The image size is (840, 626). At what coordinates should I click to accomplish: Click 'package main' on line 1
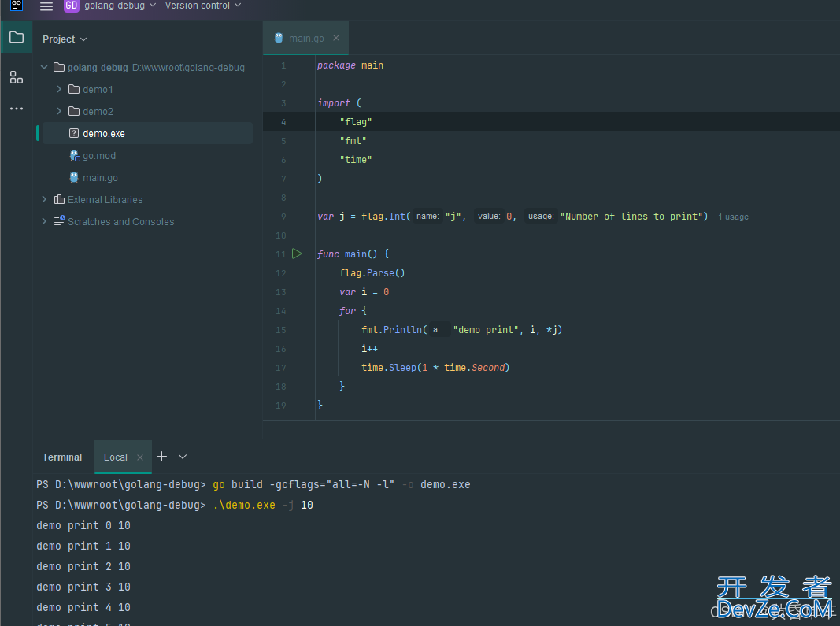(350, 65)
